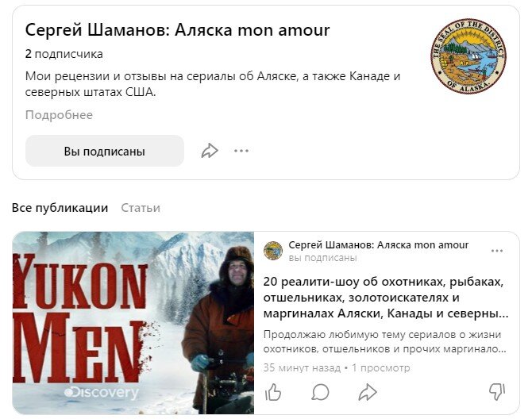Click small channel avatar in post header
Viewport: 532px width, 419px height.
point(273,251)
